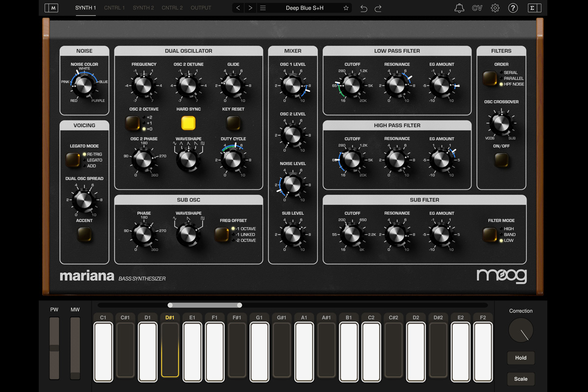Click the DUAL OSC SPREAD knob
The height and width of the screenshot is (392, 588).
84,200
